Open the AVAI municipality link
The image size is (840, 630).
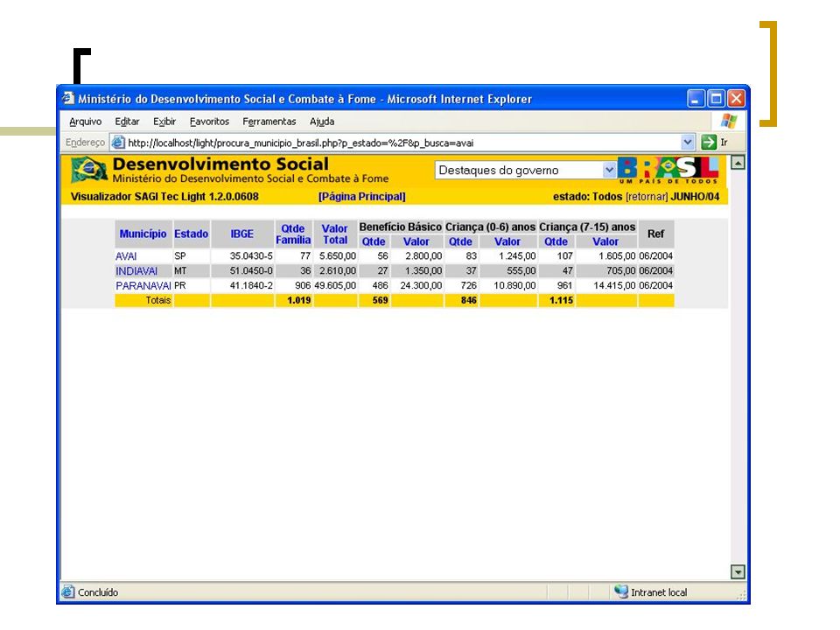[126, 256]
